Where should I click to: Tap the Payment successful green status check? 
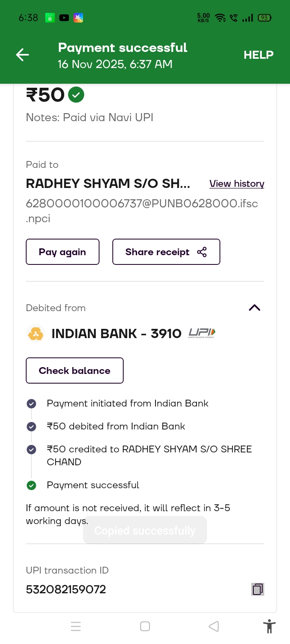(x=31, y=485)
